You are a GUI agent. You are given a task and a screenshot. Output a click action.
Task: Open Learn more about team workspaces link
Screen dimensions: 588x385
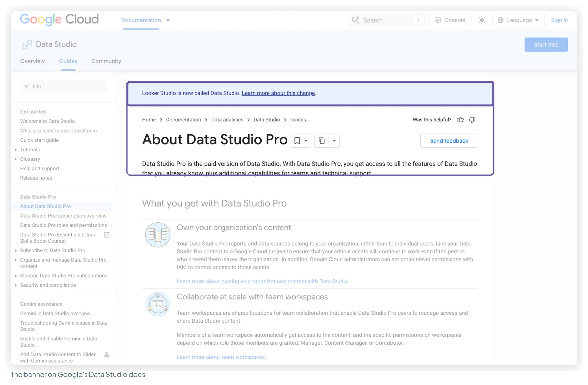(221, 357)
